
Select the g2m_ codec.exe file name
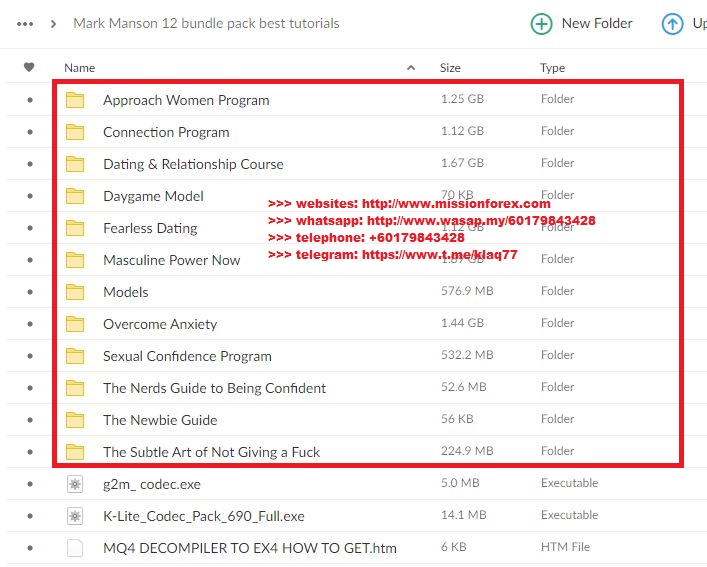click(x=152, y=485)
